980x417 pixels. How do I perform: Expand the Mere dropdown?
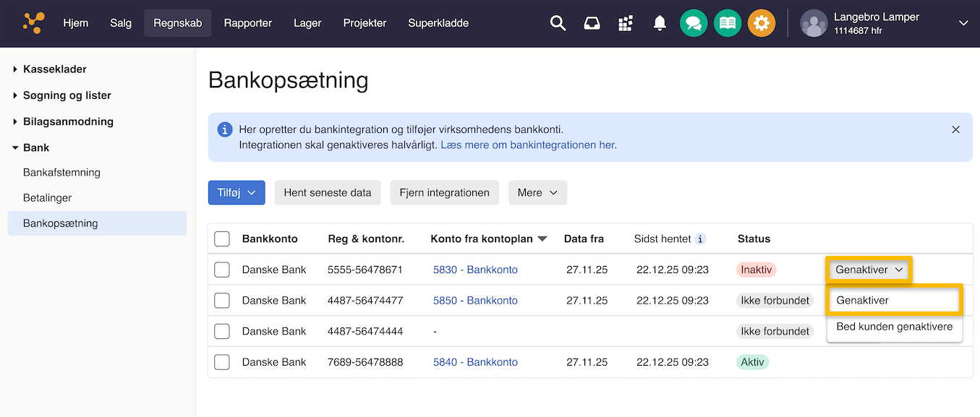[537, 193]
